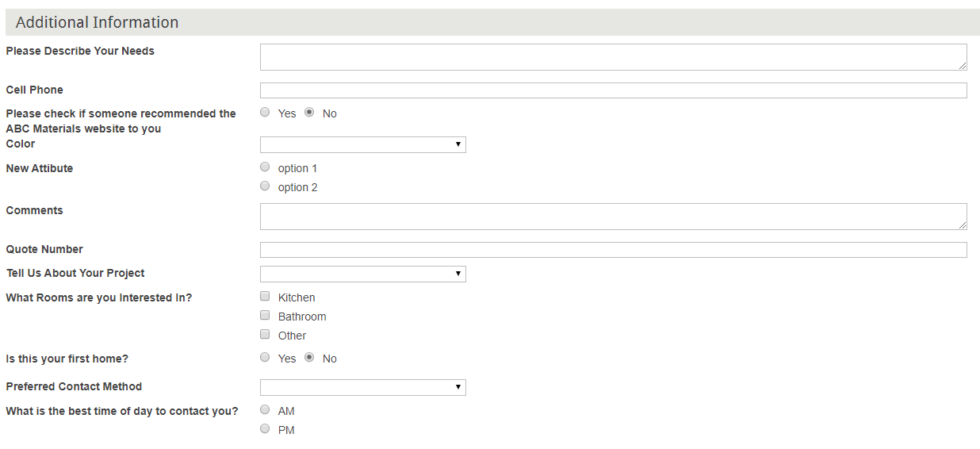980x449 pixels.
Task: Open the Color dropdown
Action: (x=362, y=144)
